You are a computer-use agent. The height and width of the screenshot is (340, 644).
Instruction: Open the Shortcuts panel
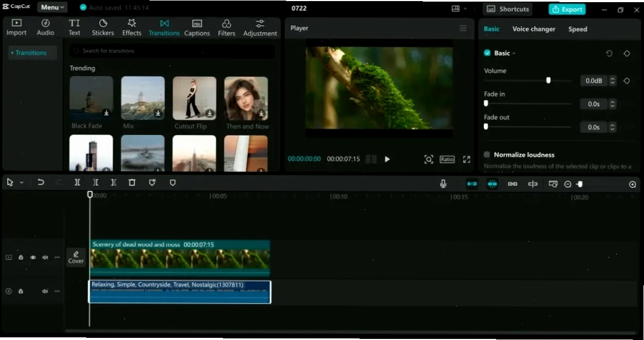pyautogui.click(x=507, y=9)
